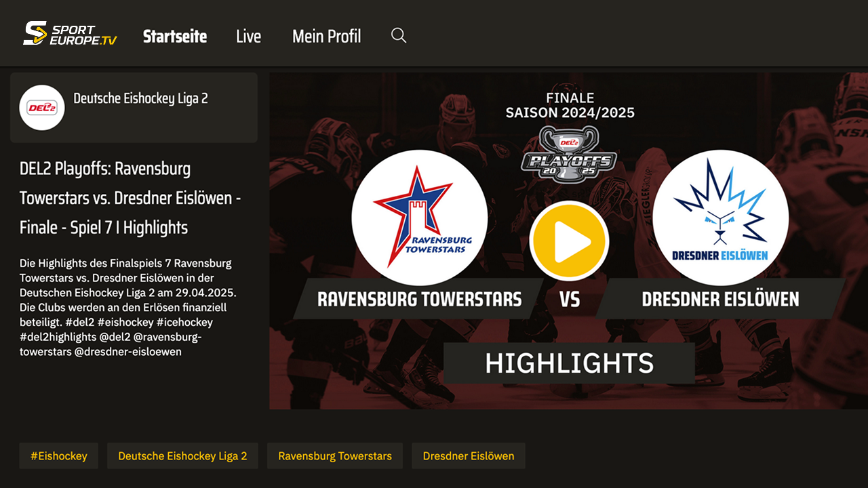Click the DRESDNER EISLÖWEN name banner
Viewport: 868px width, 488px height.
tap(720, 299)
